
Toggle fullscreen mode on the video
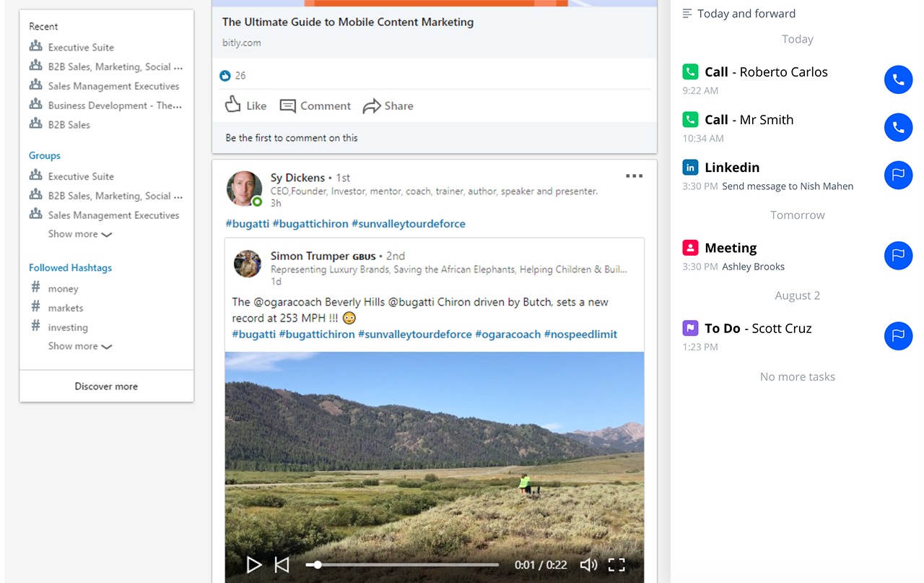click(616, 564)
